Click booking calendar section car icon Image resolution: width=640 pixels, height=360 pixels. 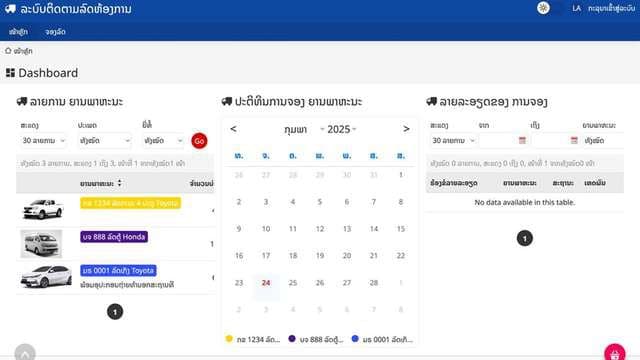(227, 101)
